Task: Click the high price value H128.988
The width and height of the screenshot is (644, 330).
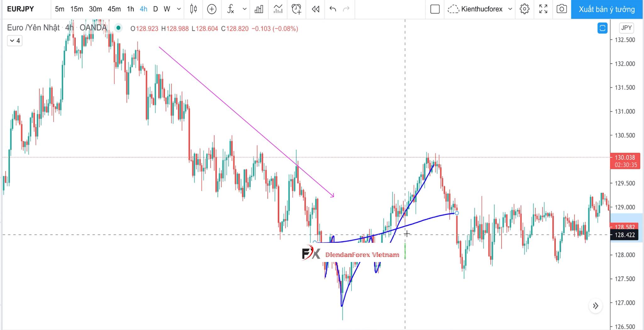Action: (x=175, y=29)
